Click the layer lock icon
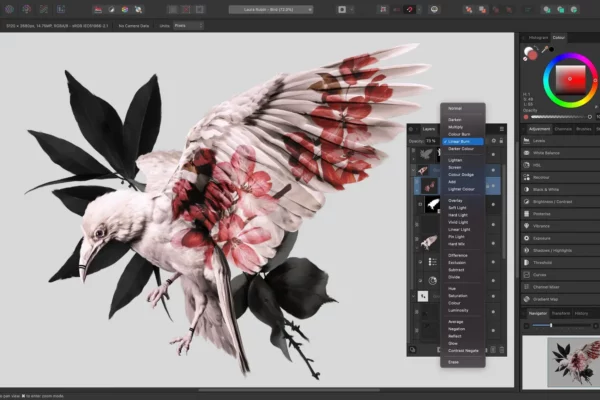 (501, 141)
